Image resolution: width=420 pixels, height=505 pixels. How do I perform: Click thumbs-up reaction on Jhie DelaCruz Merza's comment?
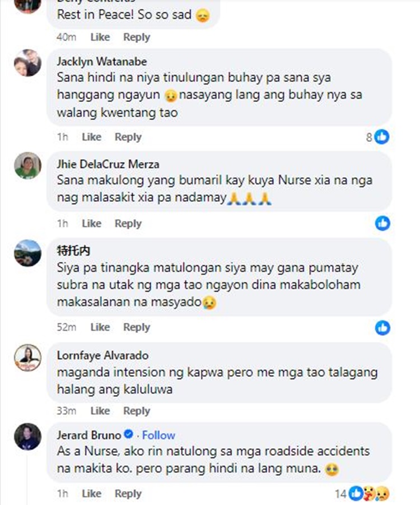click(382, 223)
